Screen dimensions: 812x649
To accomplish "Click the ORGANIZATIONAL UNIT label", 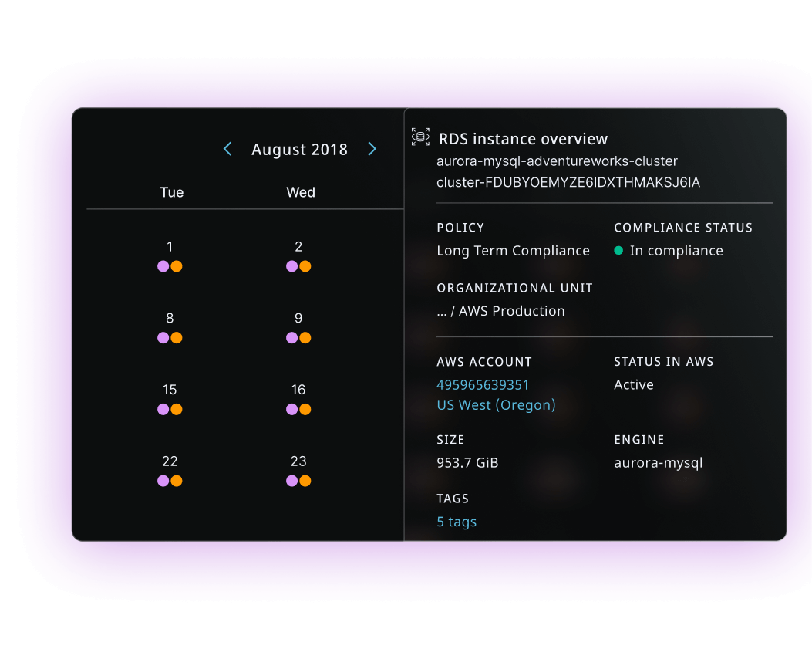I will click(515, 288).
